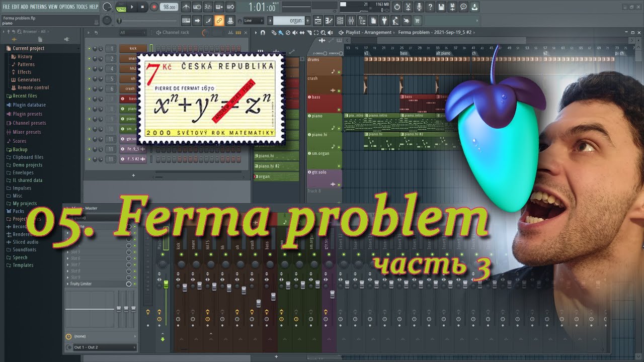The image size is (644, 362).
Task: Select Patterns in the browser
Action: point(26,64)
